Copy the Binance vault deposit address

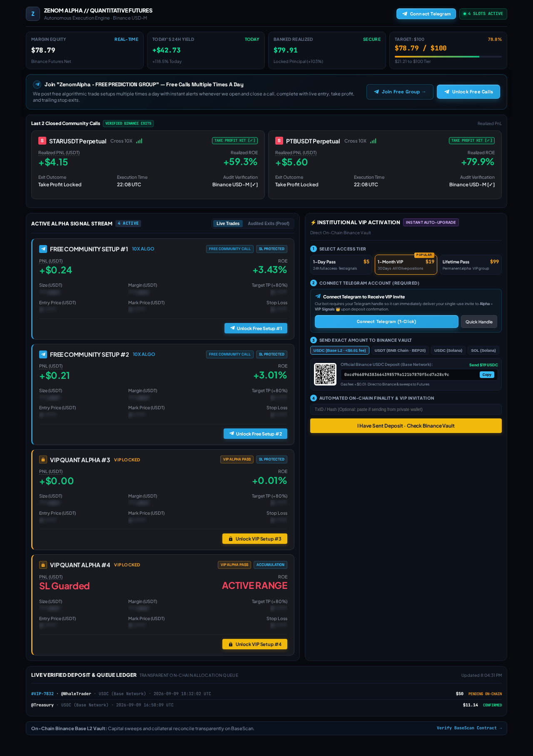487,375
